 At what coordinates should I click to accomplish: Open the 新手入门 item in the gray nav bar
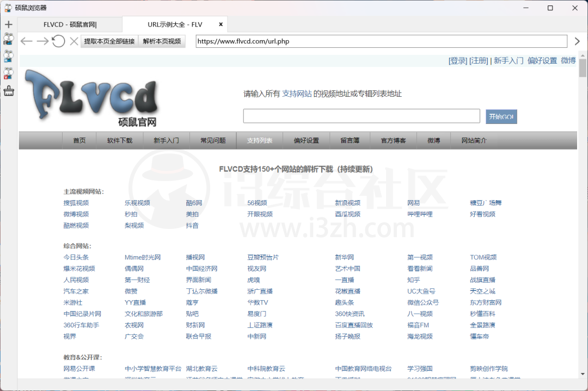pos(166,140)
